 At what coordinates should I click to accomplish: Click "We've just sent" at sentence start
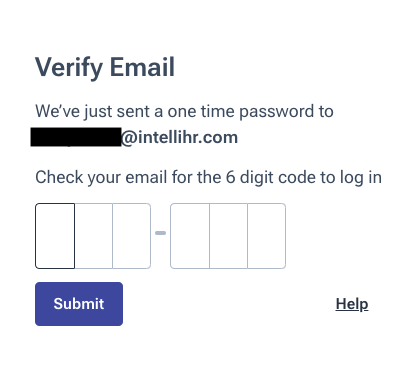coord(93,111)
